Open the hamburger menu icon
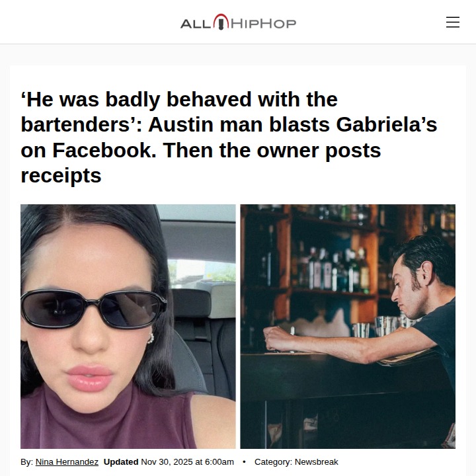 pyautogui.click(x=453, y=22)
